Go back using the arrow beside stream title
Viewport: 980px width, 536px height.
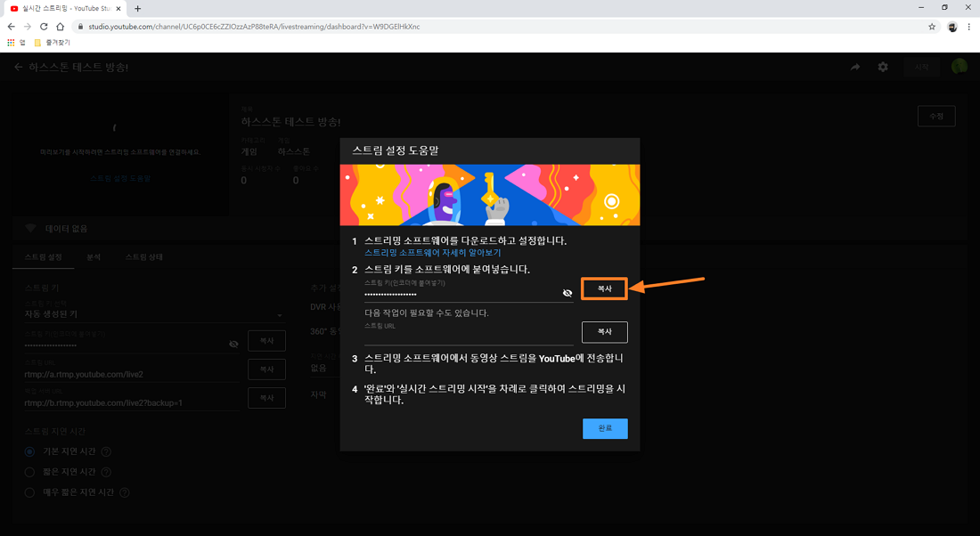coord(18,67)
